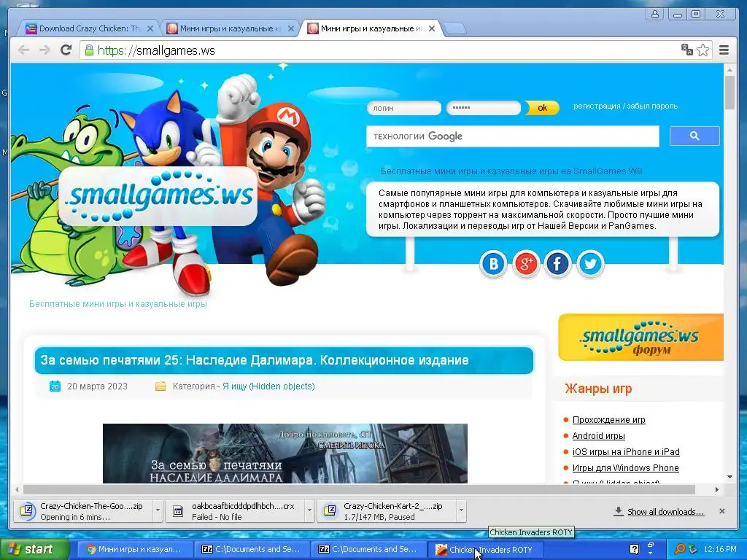Open dropdown for Crazy-Chicken-Kart-2 download
The image size is (747, 560).
click(461, 510)
